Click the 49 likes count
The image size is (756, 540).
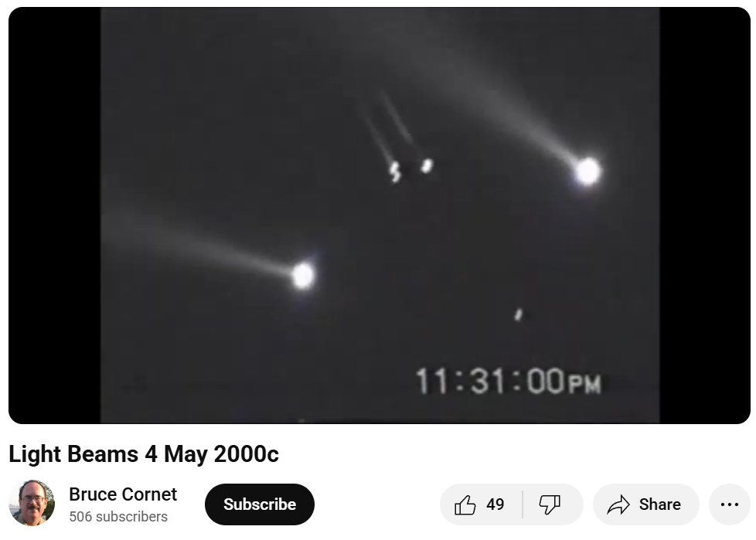point(495,504)
